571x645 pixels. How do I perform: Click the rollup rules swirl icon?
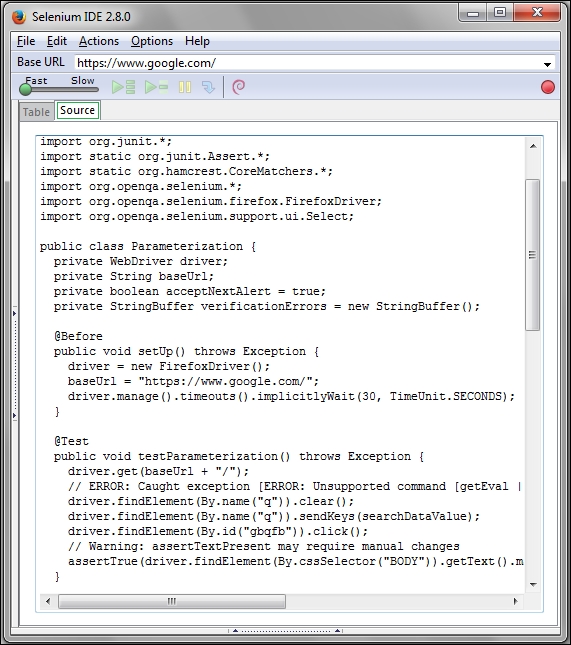(x=239, y=87)
